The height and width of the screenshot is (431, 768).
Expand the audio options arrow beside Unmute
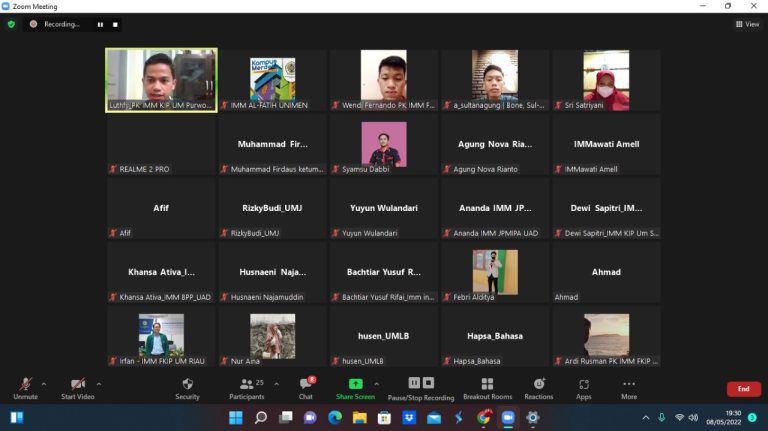coord(43,383)
